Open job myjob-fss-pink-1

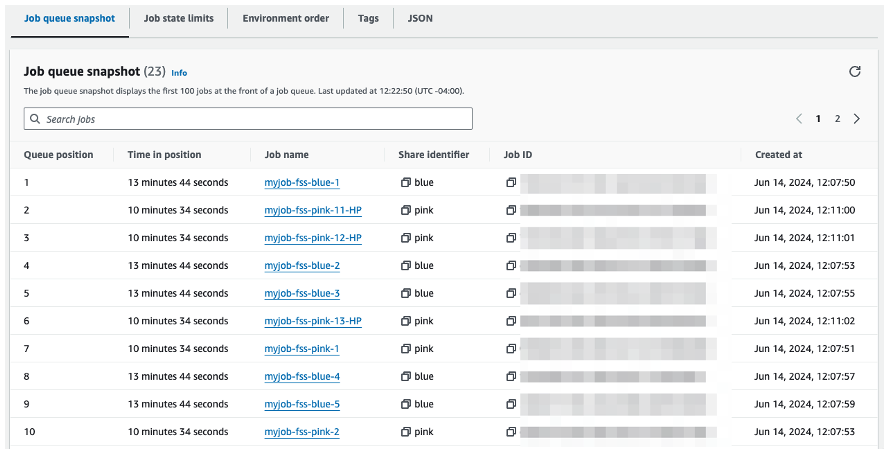point(302,349)
